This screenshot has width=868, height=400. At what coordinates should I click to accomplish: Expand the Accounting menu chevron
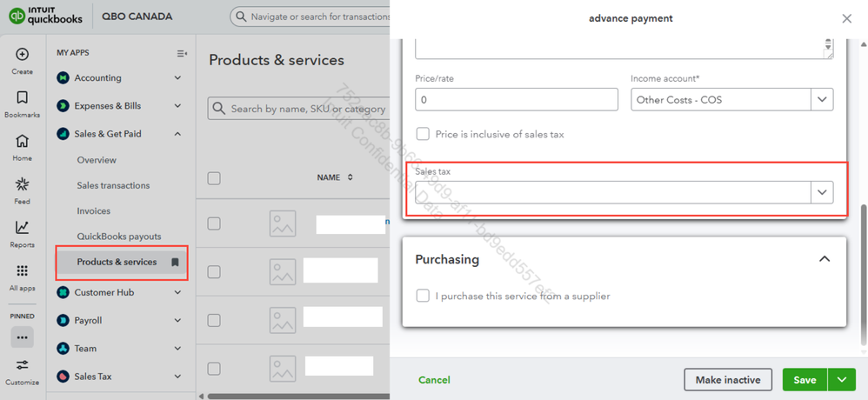point(177,78)
